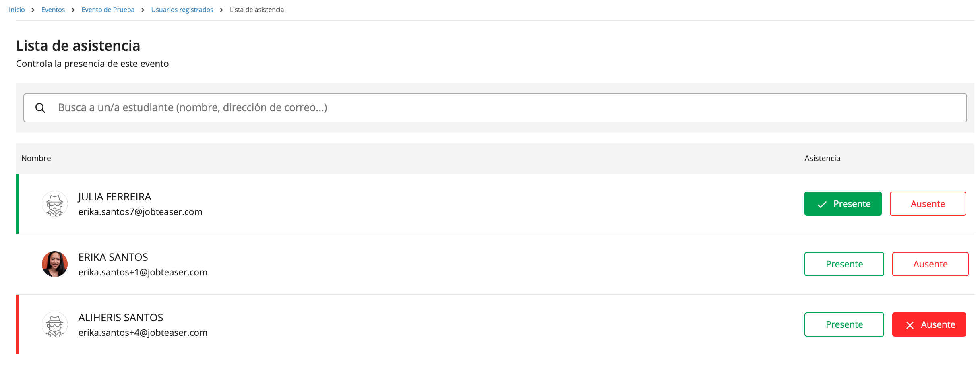Click the Asistencia column header
The height and width of the screenshot is (372, 980).
pyautogui.click(x=822, y=158)
